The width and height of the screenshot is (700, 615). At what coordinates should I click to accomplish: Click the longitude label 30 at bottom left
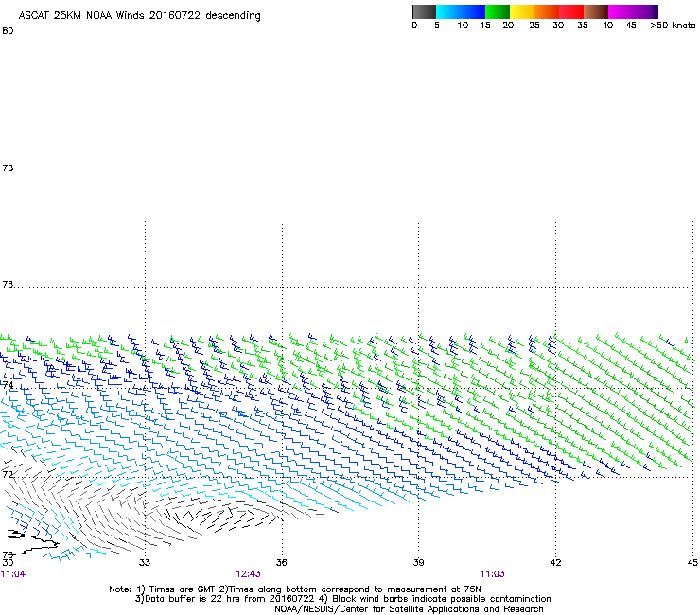tap(8, 562)
